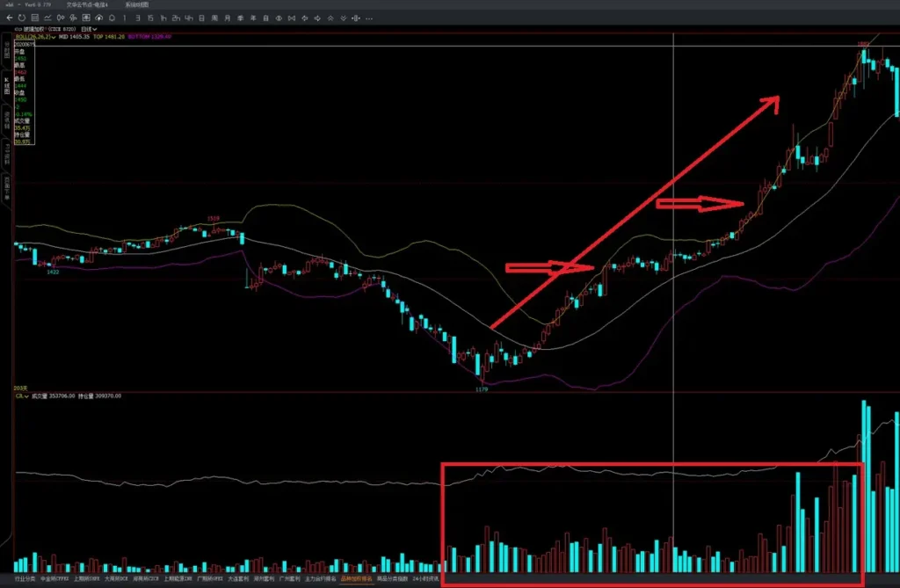Toggle the eye visibility icon in toolbar
Screen dimensions: 900x588
[x=279, y=18]
